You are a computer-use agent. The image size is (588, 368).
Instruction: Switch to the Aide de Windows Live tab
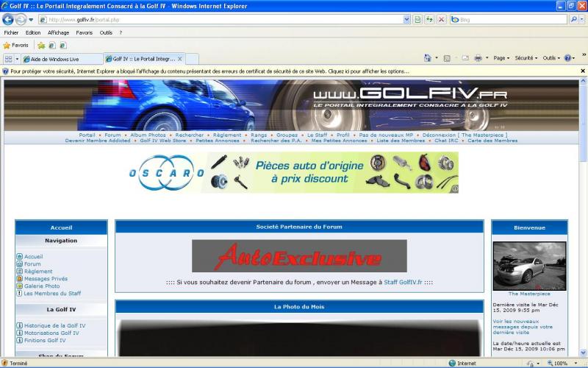[62, 59]
